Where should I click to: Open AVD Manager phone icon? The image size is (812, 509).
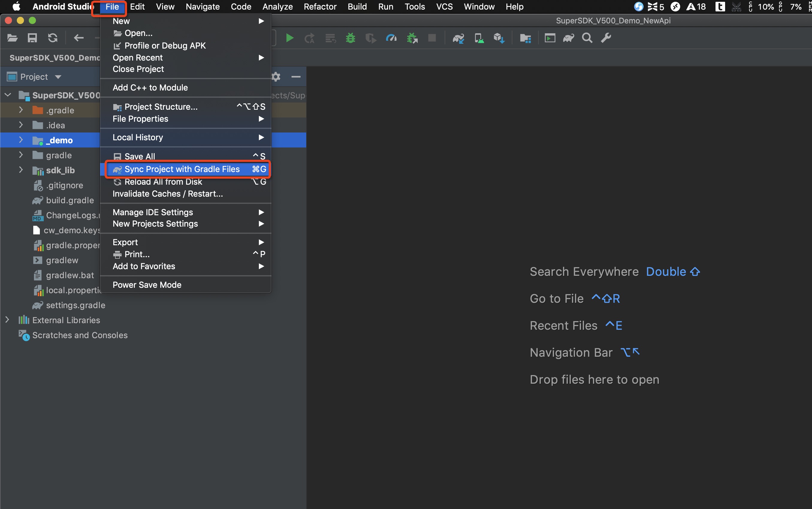tap(479, 38)
